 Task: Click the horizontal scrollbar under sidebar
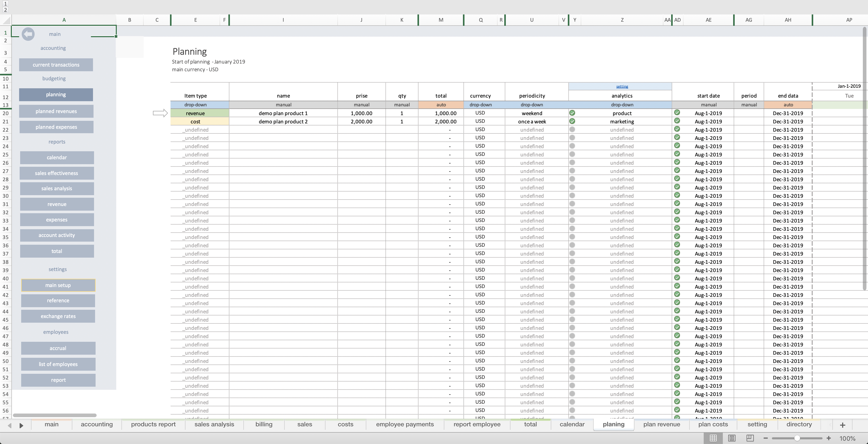(x=55, y=415)
